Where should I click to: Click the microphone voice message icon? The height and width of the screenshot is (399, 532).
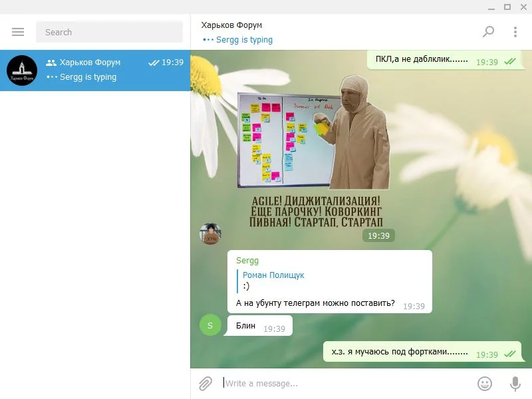coord(515,384)
